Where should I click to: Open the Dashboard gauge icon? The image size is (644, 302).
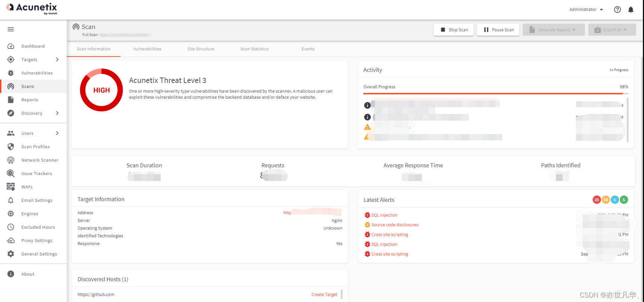coord(11,46)
